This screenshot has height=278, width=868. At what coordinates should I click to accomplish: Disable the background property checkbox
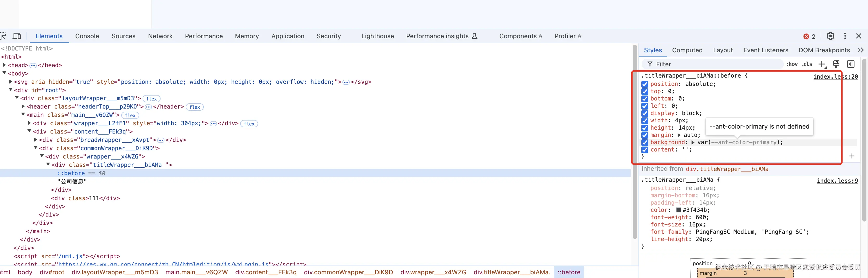pyautogui.click(x=644, y=143)
